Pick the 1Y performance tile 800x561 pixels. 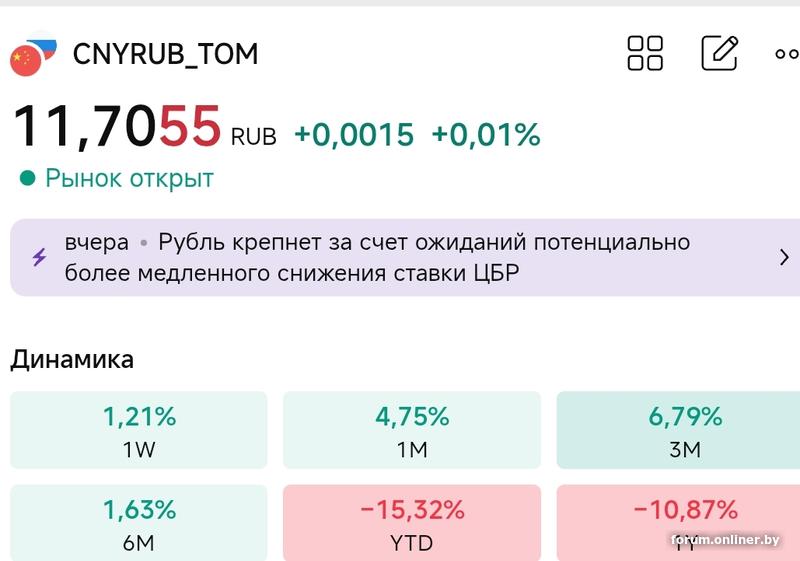coord(684,523)
